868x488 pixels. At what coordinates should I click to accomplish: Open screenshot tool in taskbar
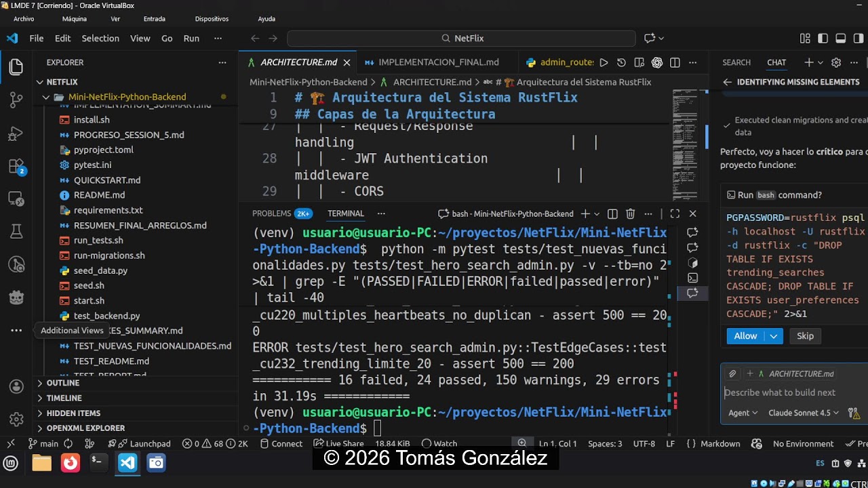pos(156,463)
